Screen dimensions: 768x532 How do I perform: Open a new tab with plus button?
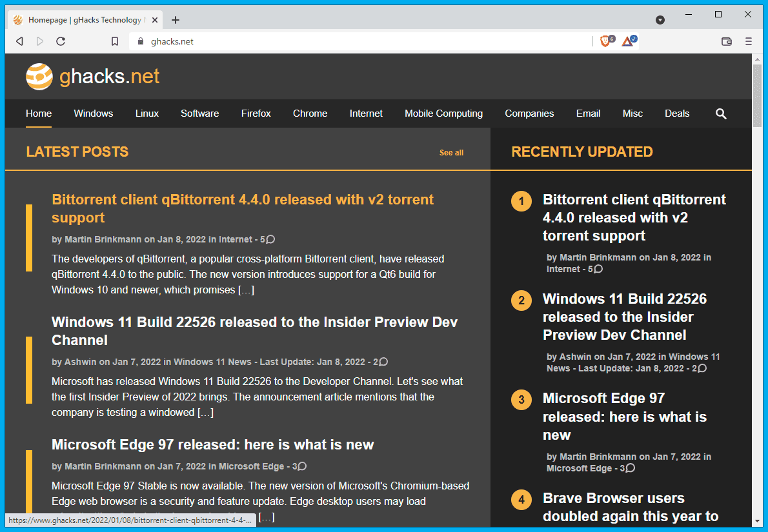(176, 20)
